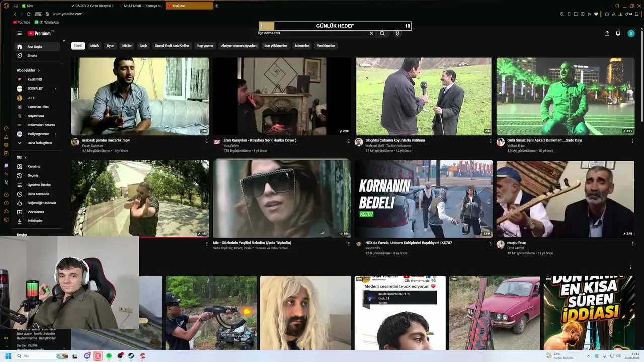Open the YouTube hamburger guide menu
Image resolution: width=644 pixels, height=362 pixels.
(20, 33)
